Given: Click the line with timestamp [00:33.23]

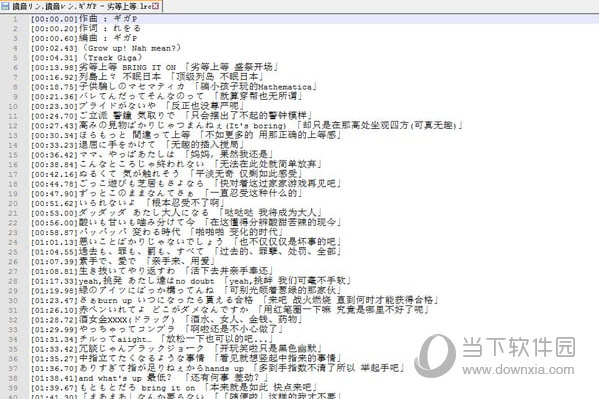Looking at the screenshot, I should pos(138,145).
